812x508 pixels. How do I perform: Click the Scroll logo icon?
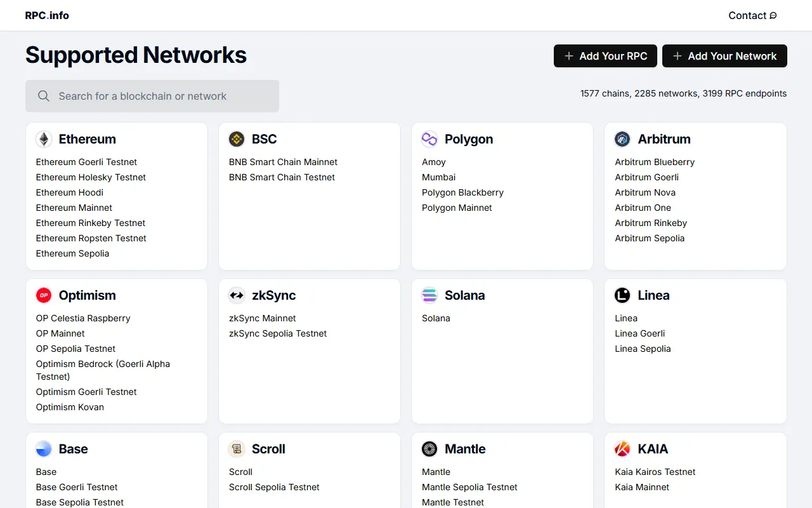(x=237, y=449)
